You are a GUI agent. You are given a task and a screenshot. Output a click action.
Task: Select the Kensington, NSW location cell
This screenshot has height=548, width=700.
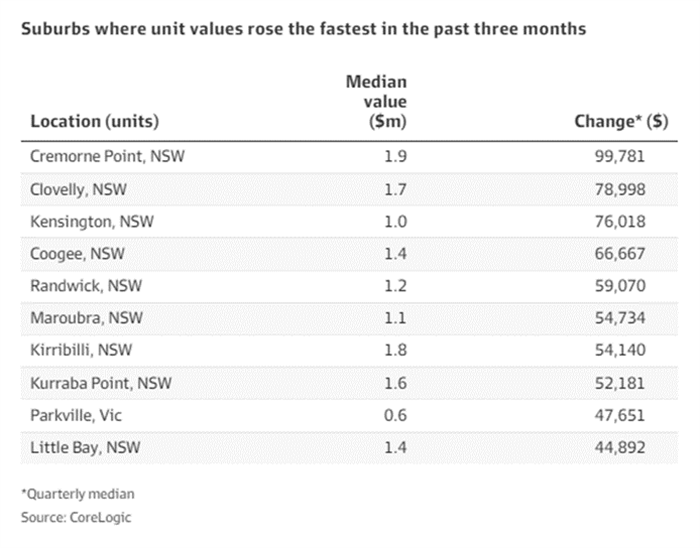91,220
